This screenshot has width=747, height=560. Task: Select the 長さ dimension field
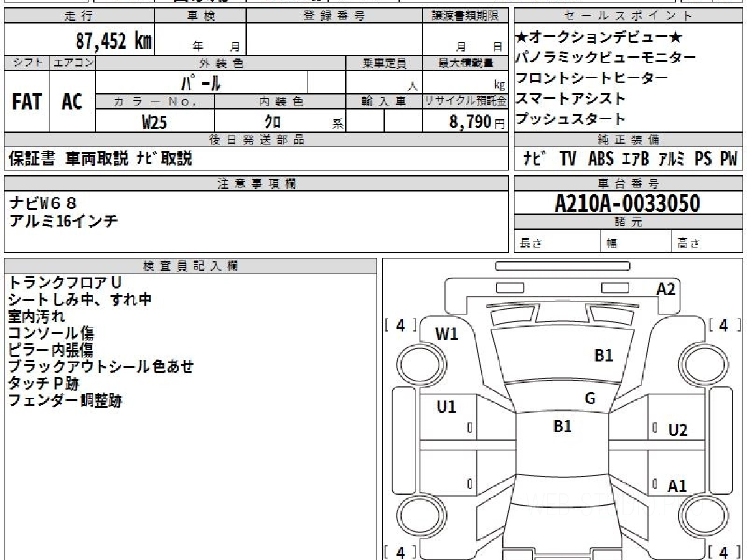(557, 241)
